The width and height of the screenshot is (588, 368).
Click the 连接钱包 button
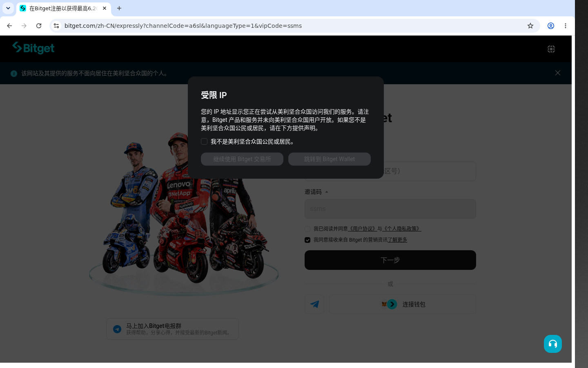coord(403,304)
